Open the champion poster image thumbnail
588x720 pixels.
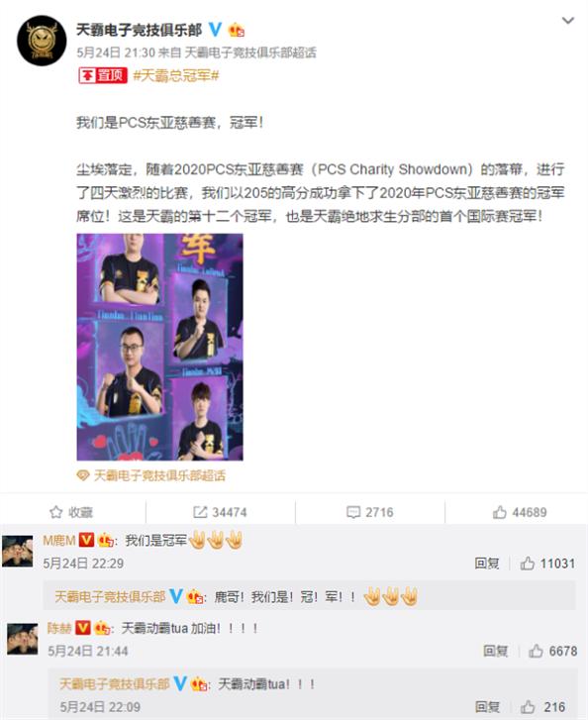159,348
